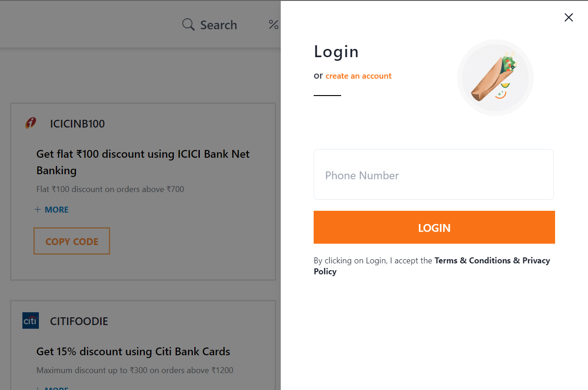Image resolution: width=588 pixels, height=390 pixels.
Task: Click the food wrap illustration
Action: [x=495, y=77]
